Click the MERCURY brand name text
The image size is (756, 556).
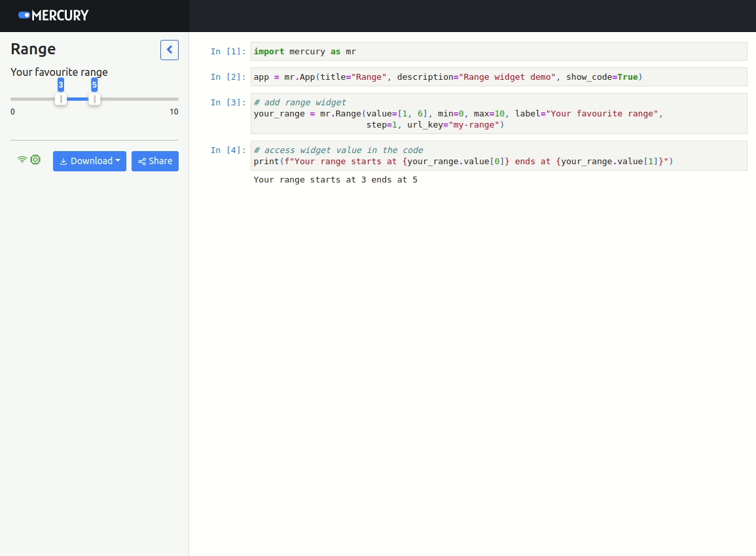(60, 16)
